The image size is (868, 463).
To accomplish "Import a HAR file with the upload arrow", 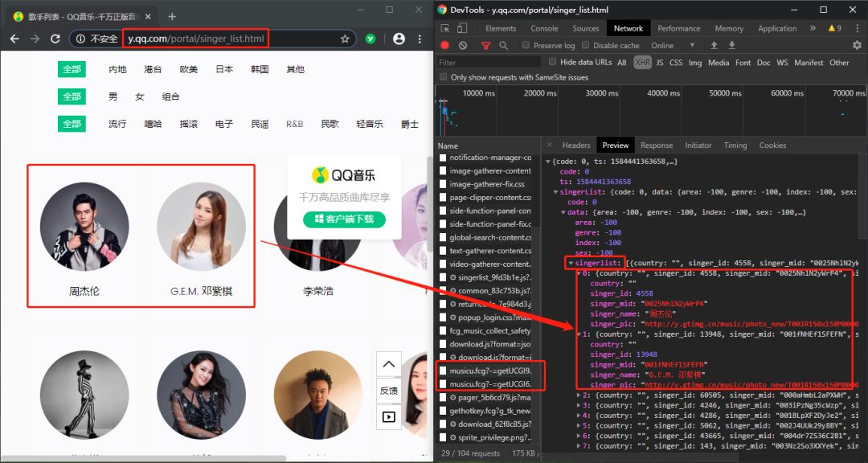I will coord(714,45).
